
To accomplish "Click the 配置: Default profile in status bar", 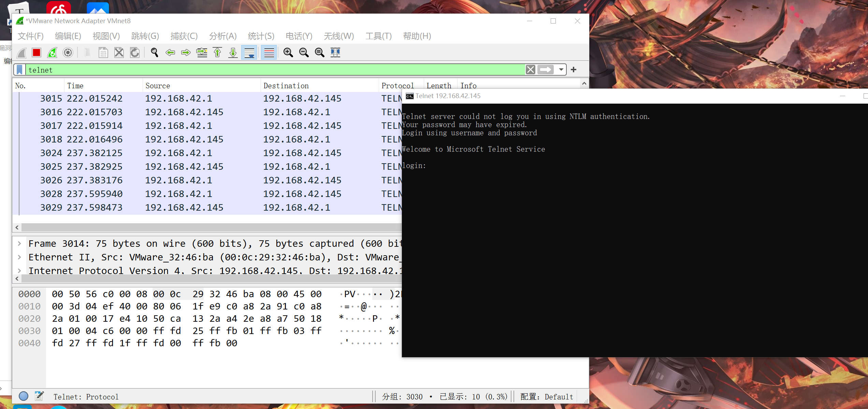I will pyautogui.click(x=547, y=397).
